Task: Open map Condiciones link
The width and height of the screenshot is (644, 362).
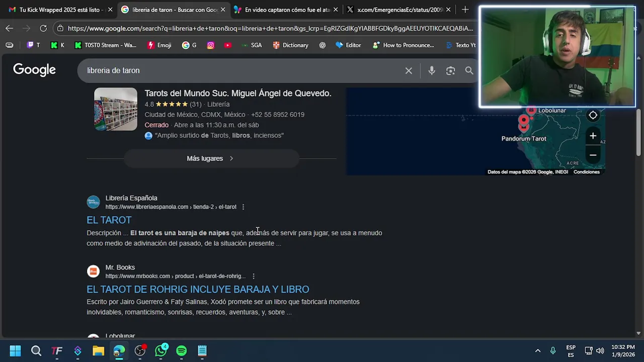Action: 587,172
